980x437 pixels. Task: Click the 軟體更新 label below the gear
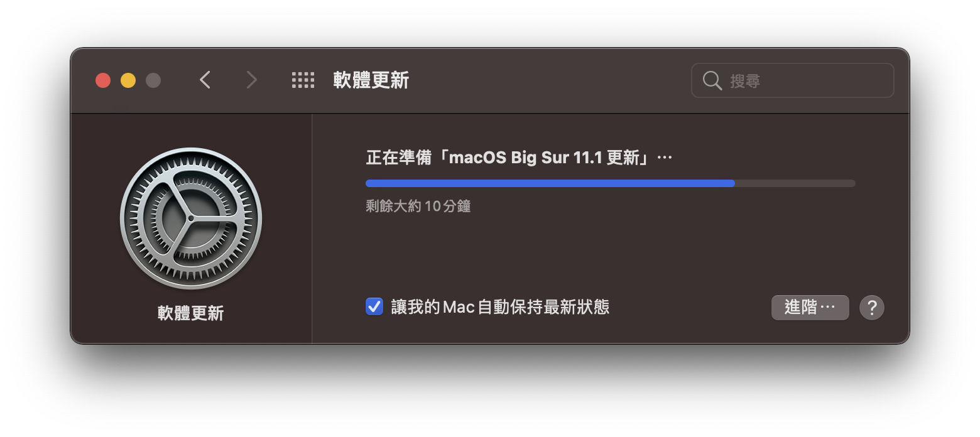pyautogui.click(x=191, y=313)
